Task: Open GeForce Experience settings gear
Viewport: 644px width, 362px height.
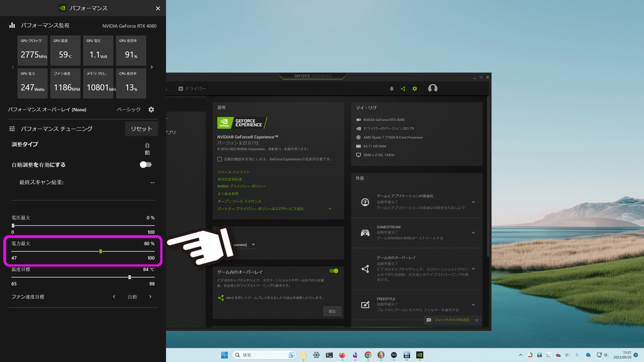Action: (414, 88)
